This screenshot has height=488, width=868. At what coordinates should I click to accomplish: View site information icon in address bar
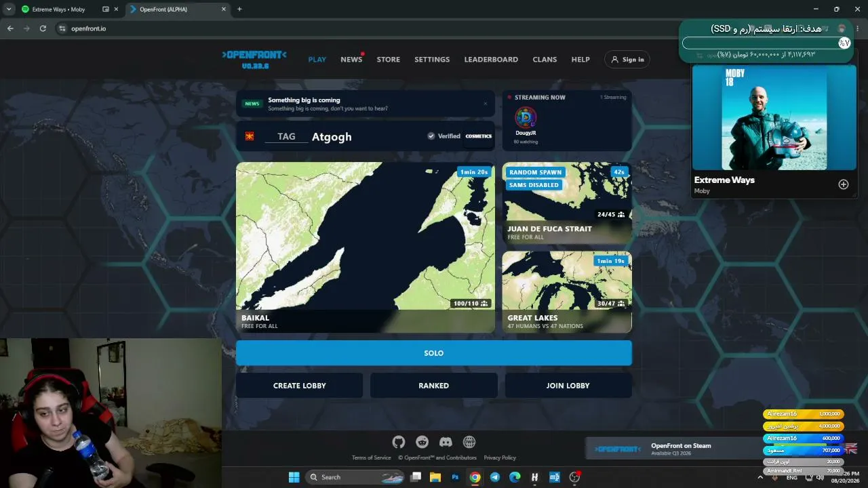62,28
